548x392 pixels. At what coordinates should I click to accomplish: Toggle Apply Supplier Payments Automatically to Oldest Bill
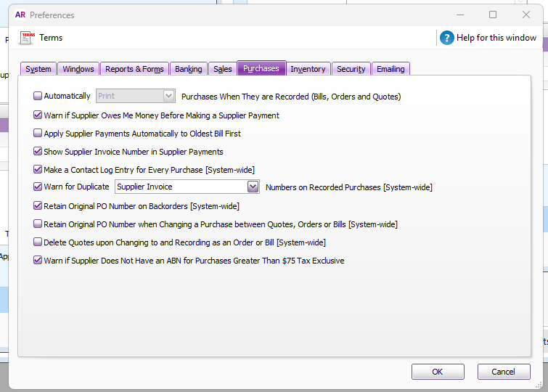[38, 134]
